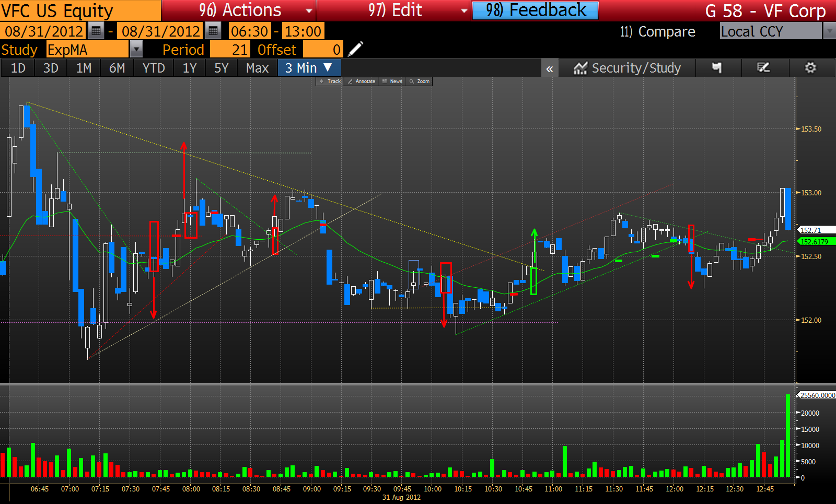
Task: Click the pencil edit study icon
Action: 355,50
